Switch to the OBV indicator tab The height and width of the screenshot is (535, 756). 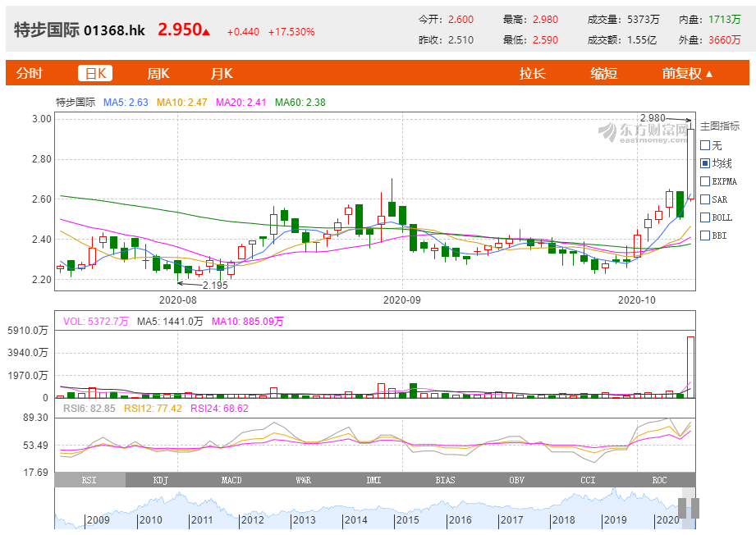coord(516,480)
